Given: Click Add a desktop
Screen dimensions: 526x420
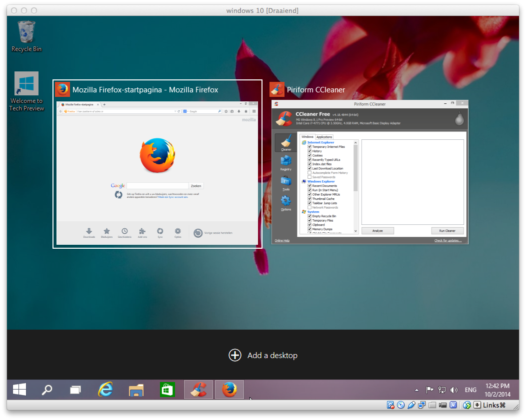Looking at the screenshot, I should pyautogui.click(x=263, y=355).
